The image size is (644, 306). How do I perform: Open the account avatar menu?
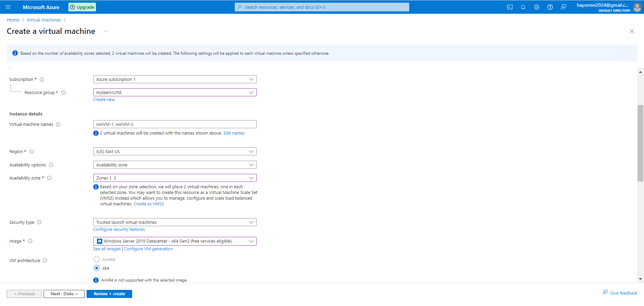[637, 7]
